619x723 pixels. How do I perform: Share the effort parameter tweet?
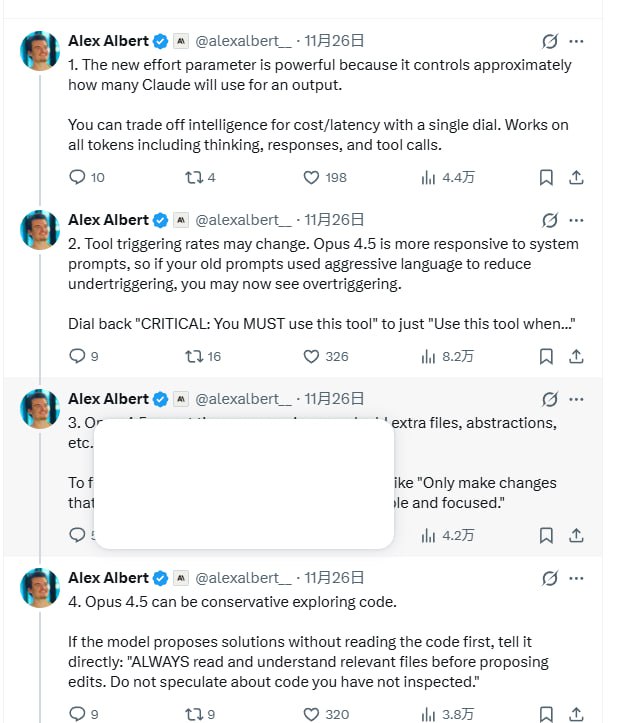pyautogui.click(x=576, y=177)
